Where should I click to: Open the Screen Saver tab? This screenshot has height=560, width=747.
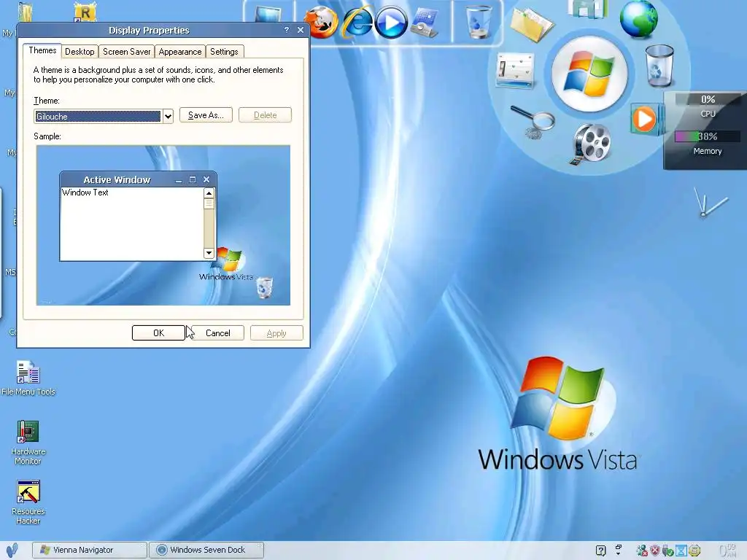point(127,52)
